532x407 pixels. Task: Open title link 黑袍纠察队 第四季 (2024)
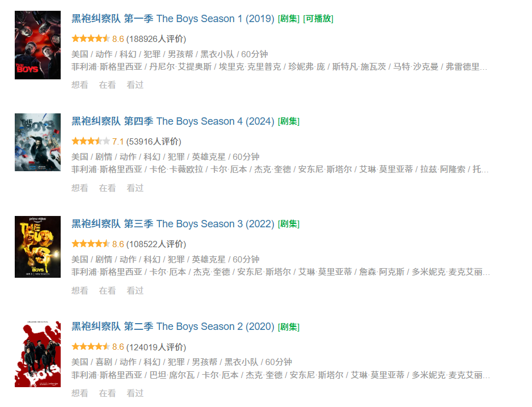pyautogui.click(x=172, y=121)
